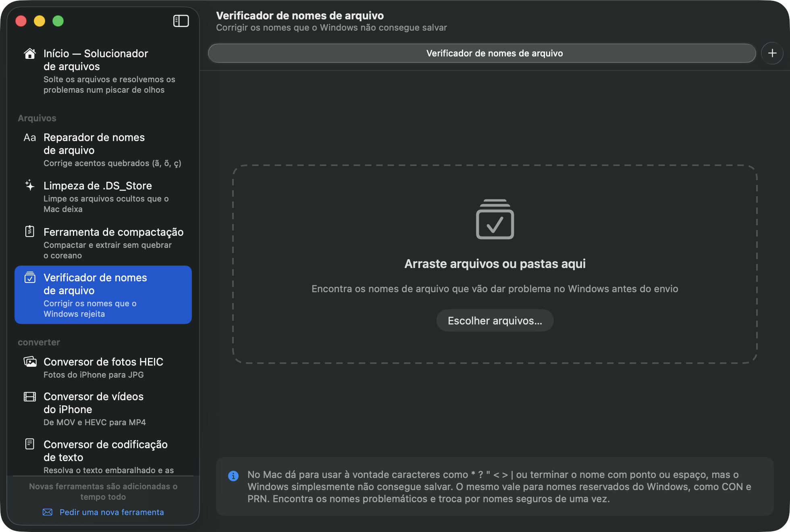
Task: Toggle the sidebar visibility icon
Action: [181, 21]
